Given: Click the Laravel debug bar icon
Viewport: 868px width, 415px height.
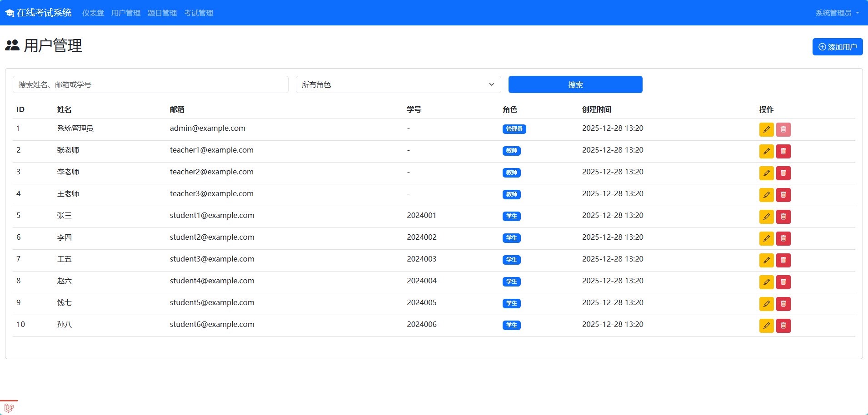Looking at the screenshot, I should coord(9,407).
